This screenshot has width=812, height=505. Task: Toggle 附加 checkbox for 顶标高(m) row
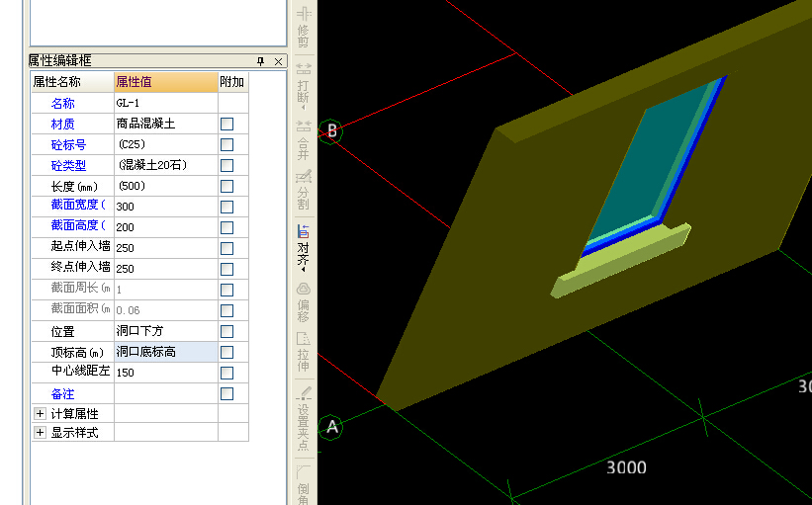tap(226, 352)
